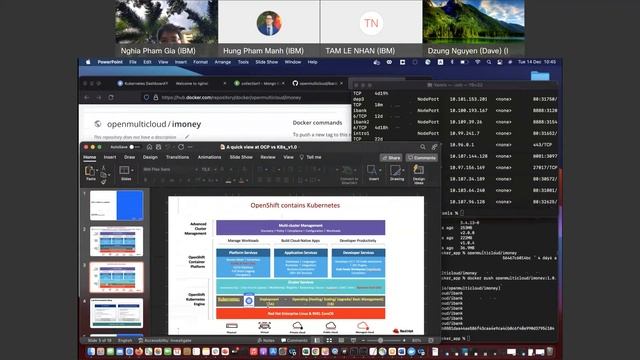Click the edit pencil beside repository description
640x360 pixels.
[187, 137]
